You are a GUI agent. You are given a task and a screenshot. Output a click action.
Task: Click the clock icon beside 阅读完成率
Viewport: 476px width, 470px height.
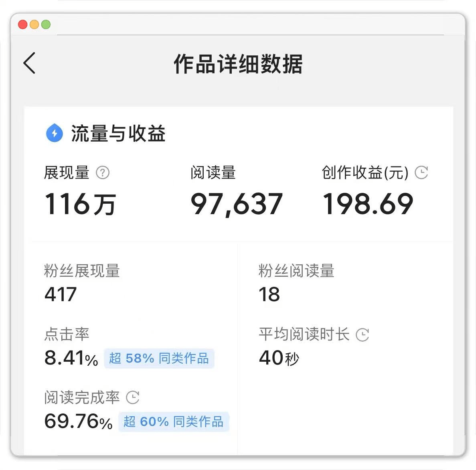pyautogui.click(x=133, y=398)
